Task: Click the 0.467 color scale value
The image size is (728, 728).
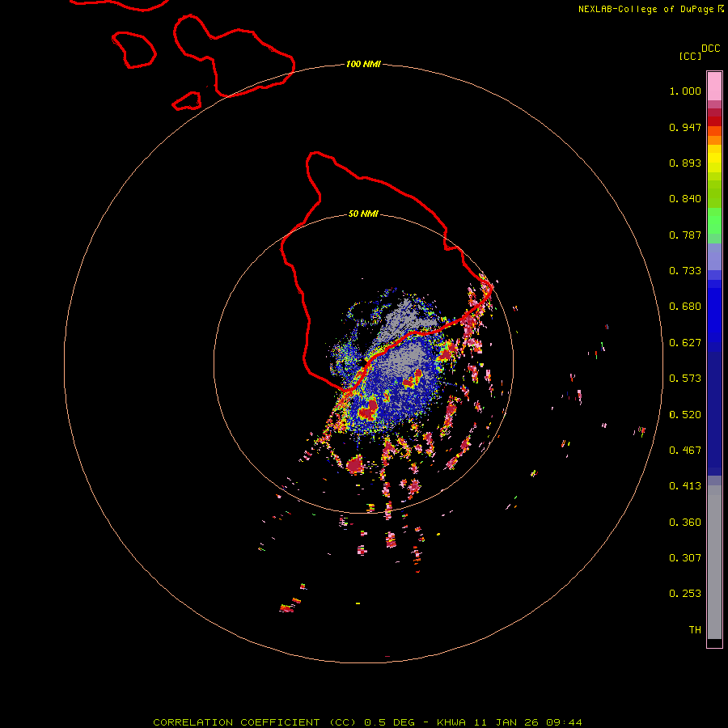Action: point(685,451)
